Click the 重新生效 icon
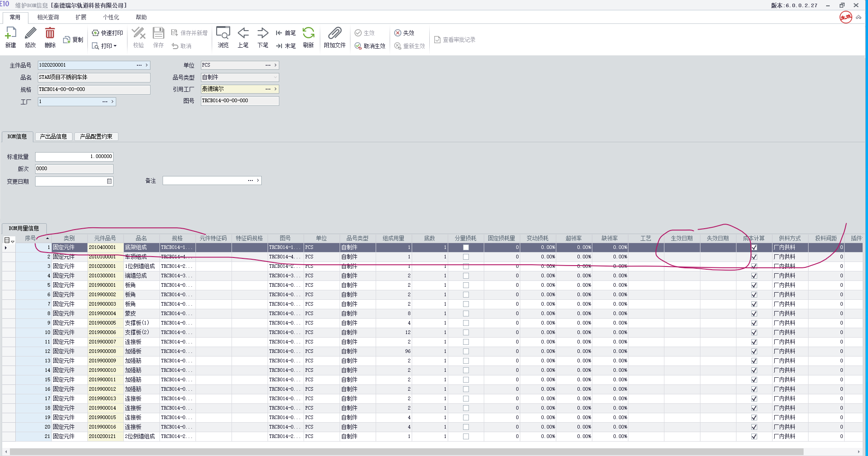This screenshot has height=456, width=868. coord(398,46)
